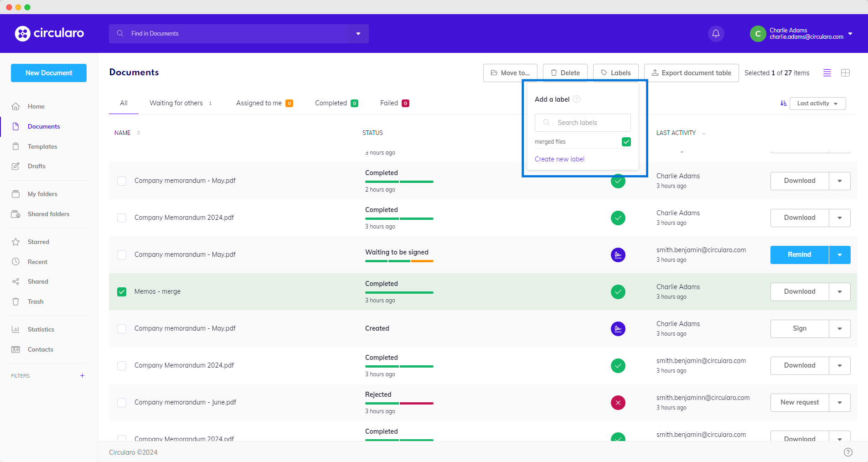Select the Company memorandum - June.pdf checkbox
868x462 pixels.
[x=122, y=402]
